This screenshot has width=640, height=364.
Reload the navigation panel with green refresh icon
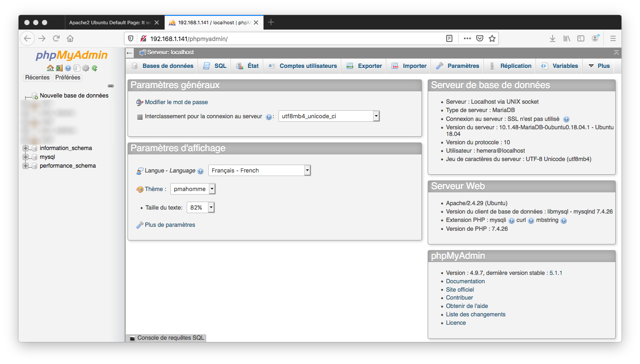pyautogui.click(x=94, y=68)
